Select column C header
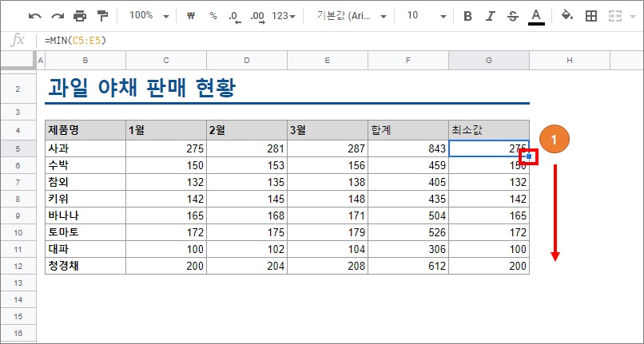This screenshot has height=344, width=644. [166, 61]
